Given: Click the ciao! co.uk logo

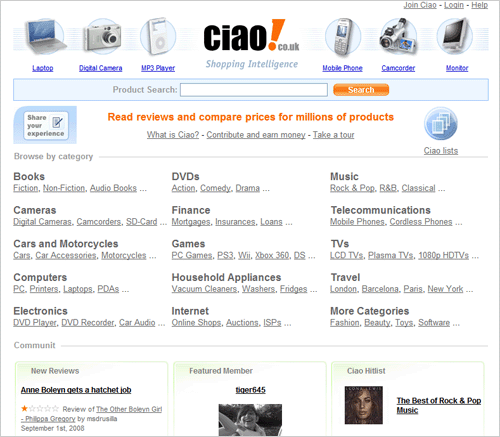Looking at the screenshot, I should click(251, 36).
